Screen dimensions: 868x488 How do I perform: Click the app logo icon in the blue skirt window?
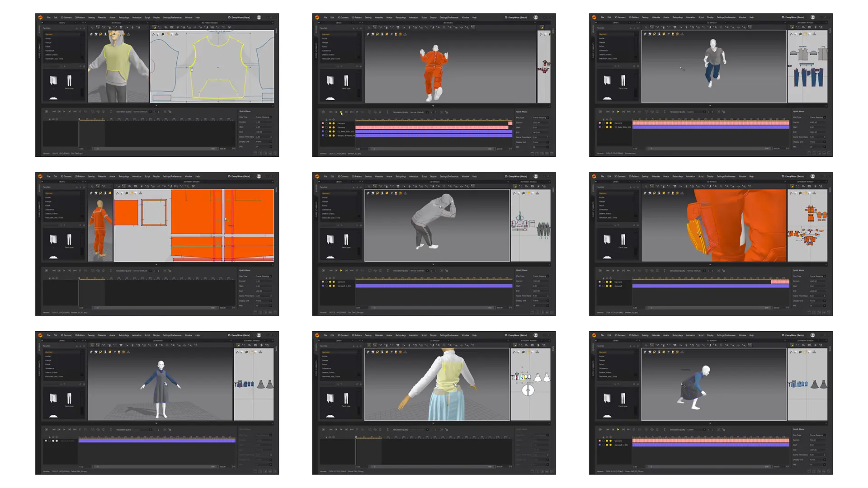click(317, 335)
